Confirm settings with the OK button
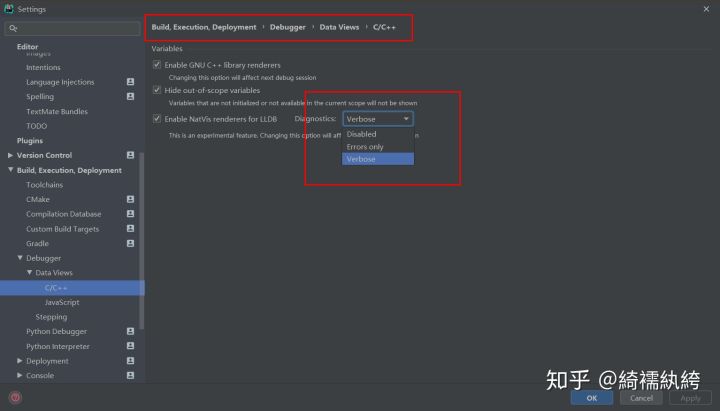Screen dimensions: 720x411 point(591,398)
